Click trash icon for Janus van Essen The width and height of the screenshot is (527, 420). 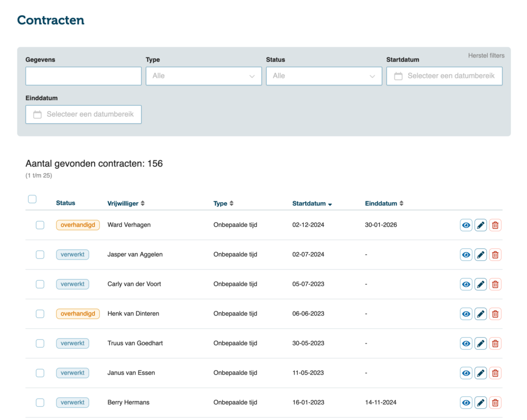[495, 373]
